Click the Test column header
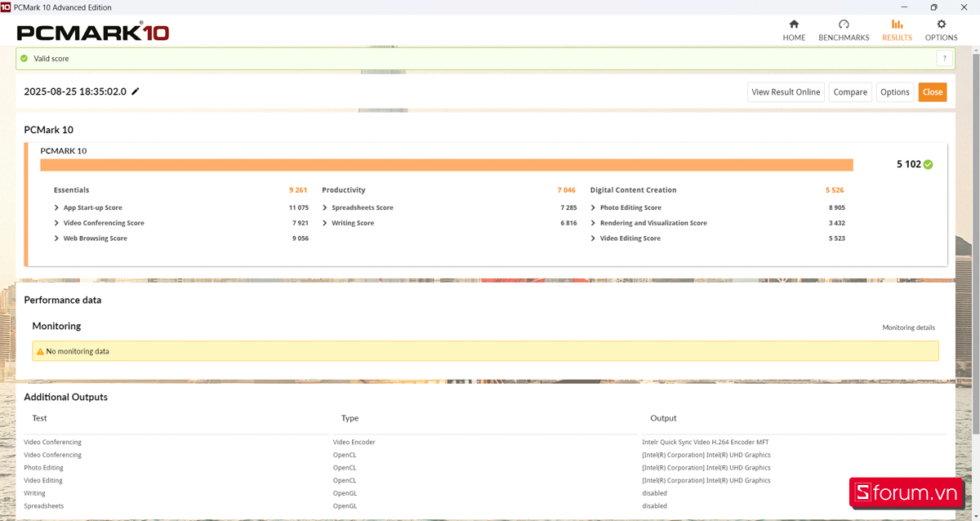The height and width of the screenshot is (521, 980). pyautogui.click(x=39, y=418)
